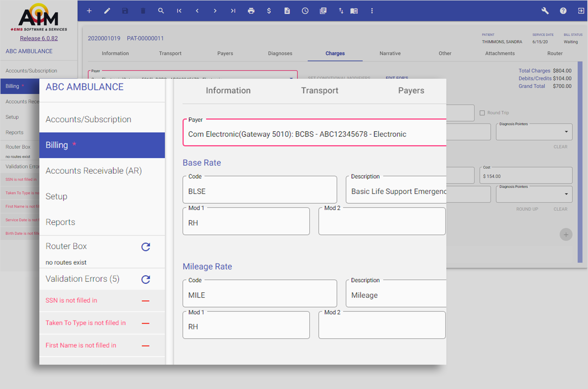Open Accounts/Subscription in enlarged menu
This screenshot has width=588, height=389.
(x=102, y=119)
